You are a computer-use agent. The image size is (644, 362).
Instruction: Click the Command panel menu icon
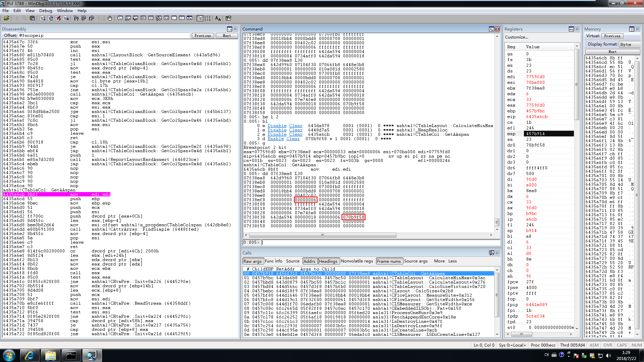pyautogui.click(x=491, y=29)
